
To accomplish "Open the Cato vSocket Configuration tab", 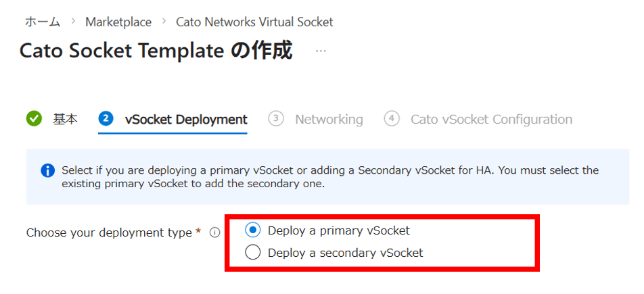I will [x=491, y=119].
